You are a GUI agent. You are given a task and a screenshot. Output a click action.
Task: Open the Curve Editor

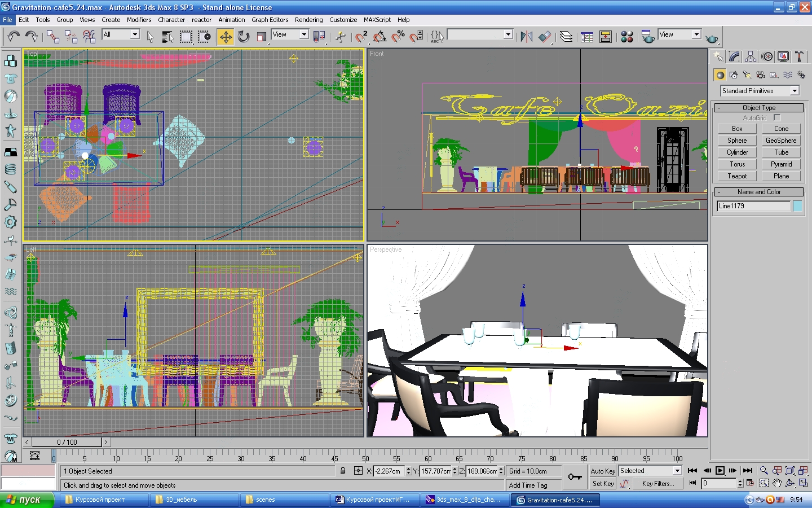pyautogui.click(x=587, y=37)
